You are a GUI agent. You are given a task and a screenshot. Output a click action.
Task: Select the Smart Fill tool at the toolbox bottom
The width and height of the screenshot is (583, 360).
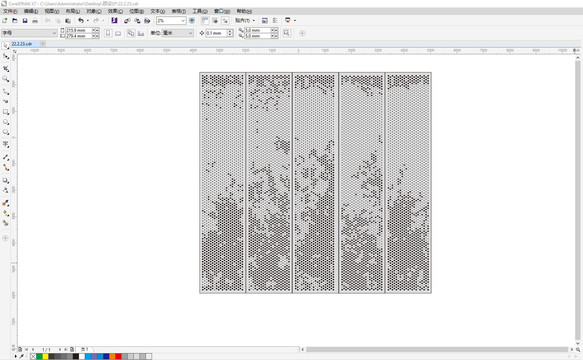(x=6, y=223)
